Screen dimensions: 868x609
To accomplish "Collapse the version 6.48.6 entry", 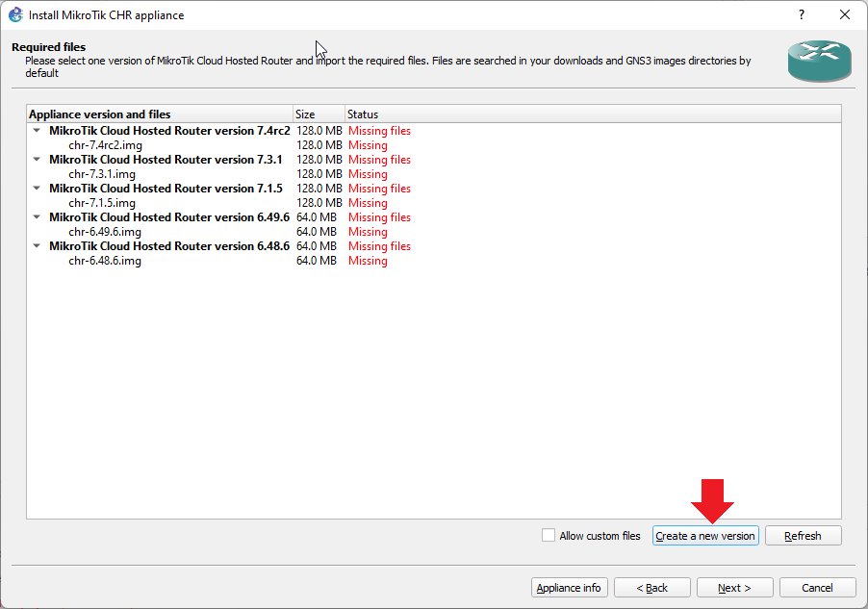I will pyautogui.click(x=36, y=245).
